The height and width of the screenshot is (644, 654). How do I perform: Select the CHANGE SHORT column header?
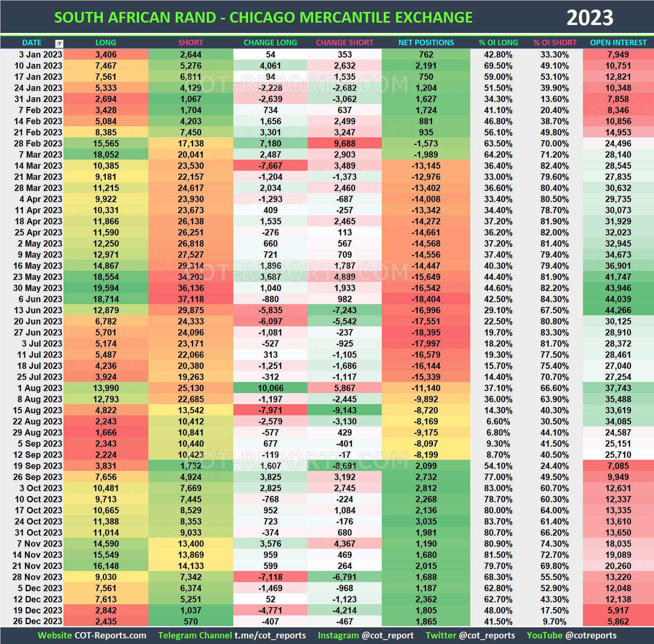[x=344, y=42]
